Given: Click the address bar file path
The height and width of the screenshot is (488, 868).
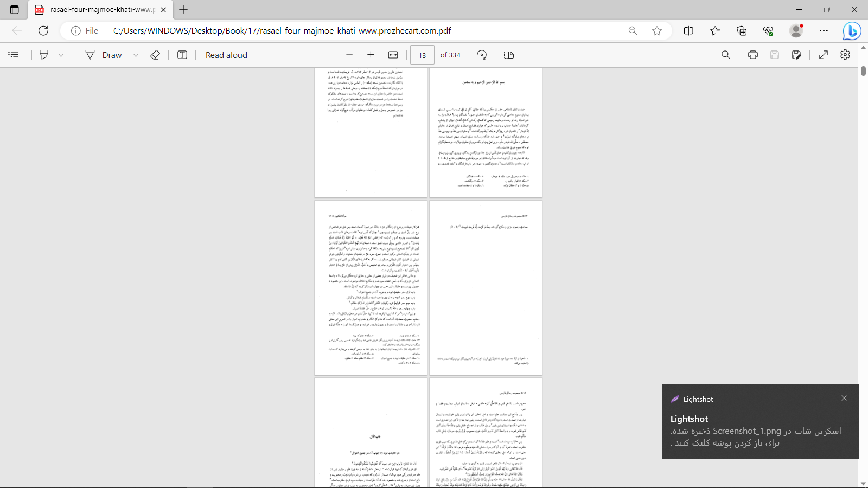Looking at the screenshot, I should click(x=282, y=31).
